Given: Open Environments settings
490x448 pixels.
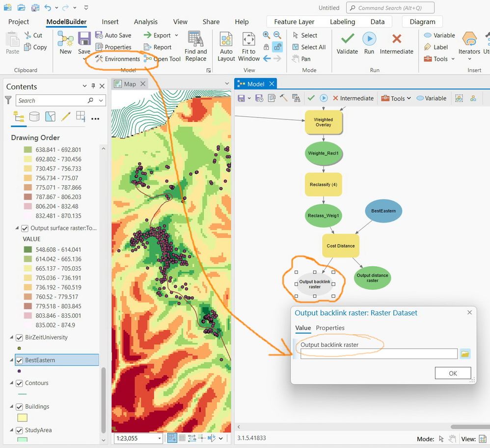Looking at the screenshot, I should tap(117, 59).
